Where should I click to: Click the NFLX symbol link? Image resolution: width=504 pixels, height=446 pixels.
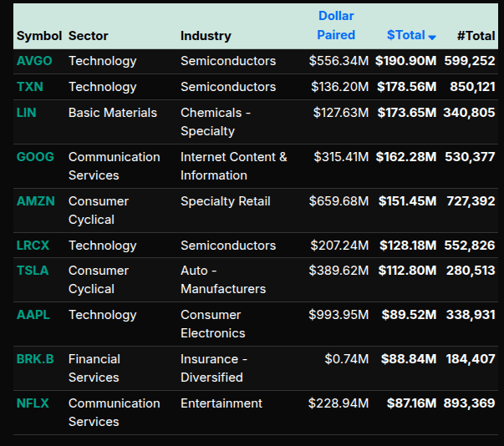click(x=33, y=403)
